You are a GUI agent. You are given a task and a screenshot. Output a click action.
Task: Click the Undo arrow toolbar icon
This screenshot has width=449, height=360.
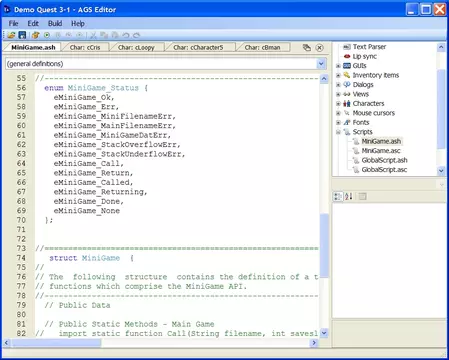coord(125,35)
